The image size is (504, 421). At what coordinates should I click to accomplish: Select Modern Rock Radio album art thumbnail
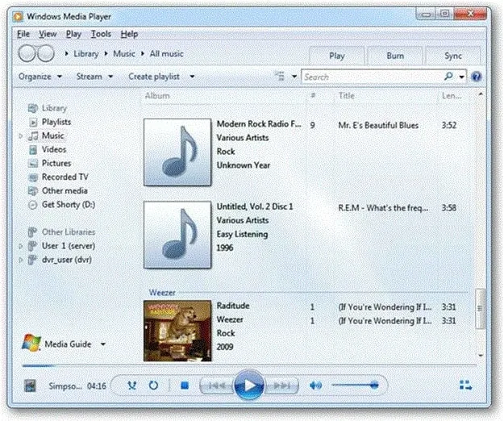(x=177, y=152)
